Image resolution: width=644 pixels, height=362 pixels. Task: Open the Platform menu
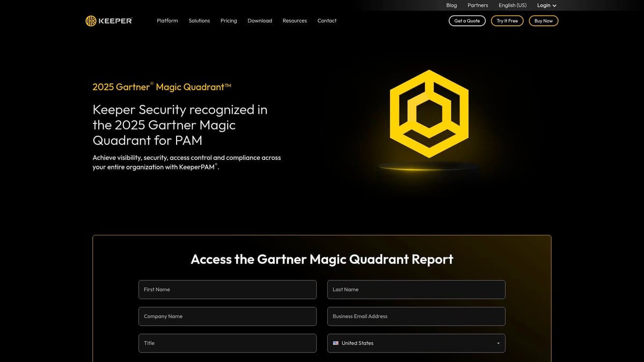167,21
